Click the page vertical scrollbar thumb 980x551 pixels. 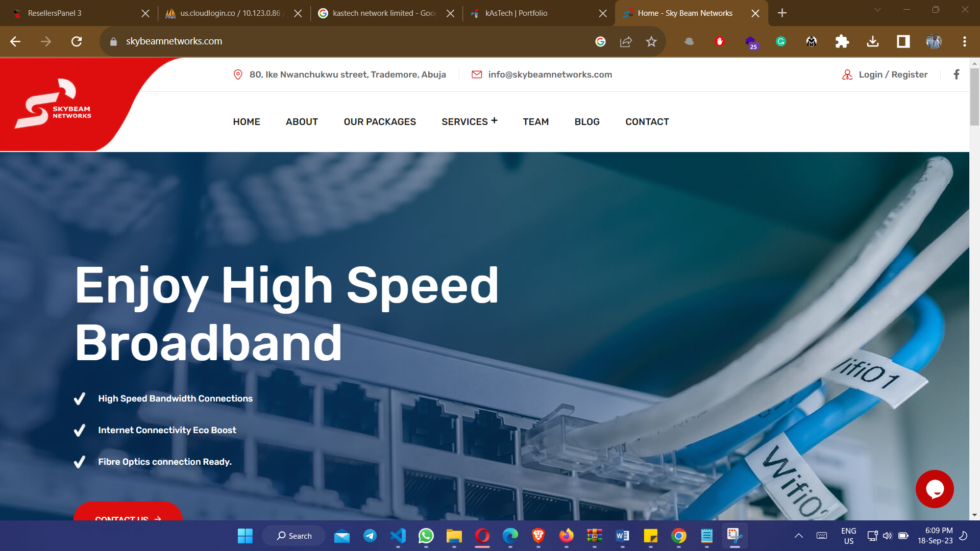pyautogui.click(x=974, y=97)
